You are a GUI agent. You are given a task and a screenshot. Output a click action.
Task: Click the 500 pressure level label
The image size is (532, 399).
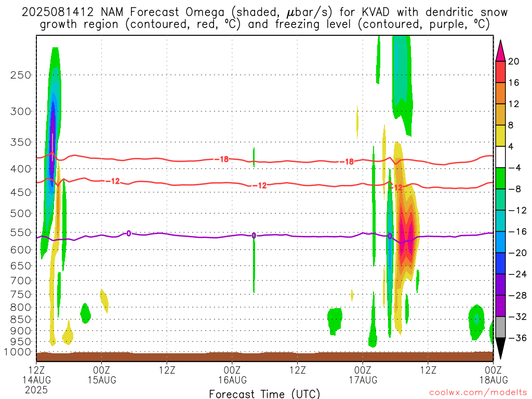pyautogui.click(x=21, y=214)
